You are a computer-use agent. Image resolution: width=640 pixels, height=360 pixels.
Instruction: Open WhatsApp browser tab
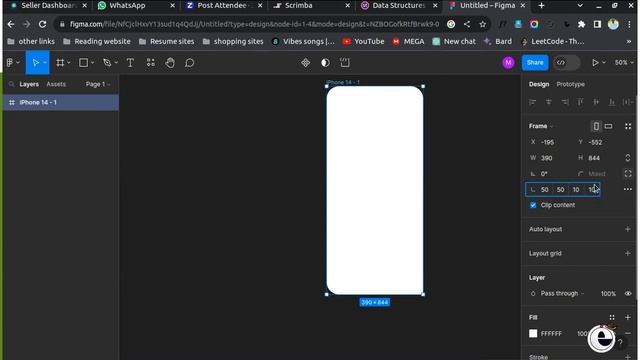[x=137, y=6]
